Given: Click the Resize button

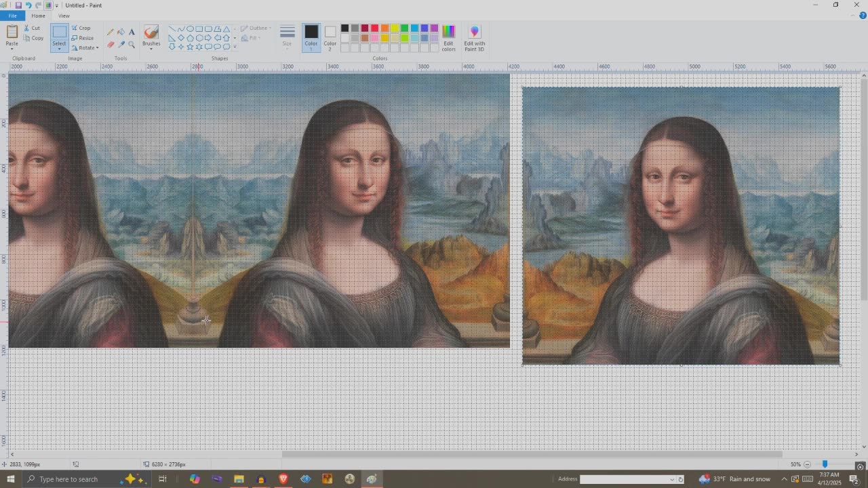Looking at the screenshot, I should [82, 38].
